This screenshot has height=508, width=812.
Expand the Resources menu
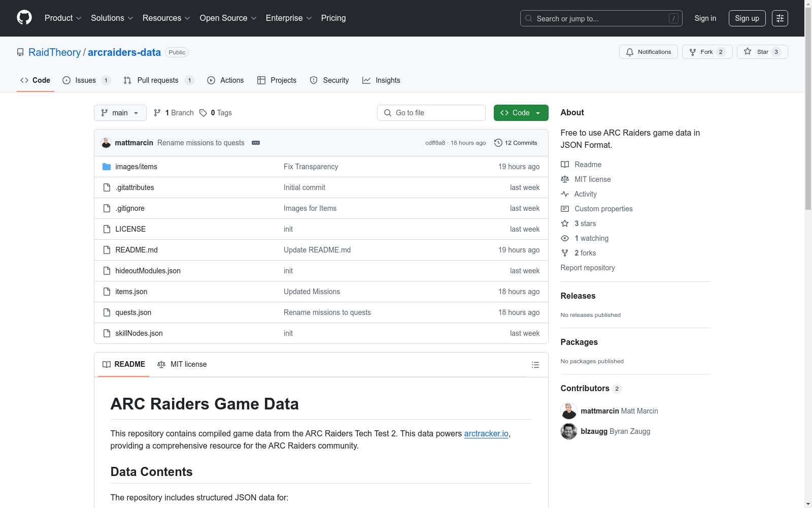(x=166, y=18)
